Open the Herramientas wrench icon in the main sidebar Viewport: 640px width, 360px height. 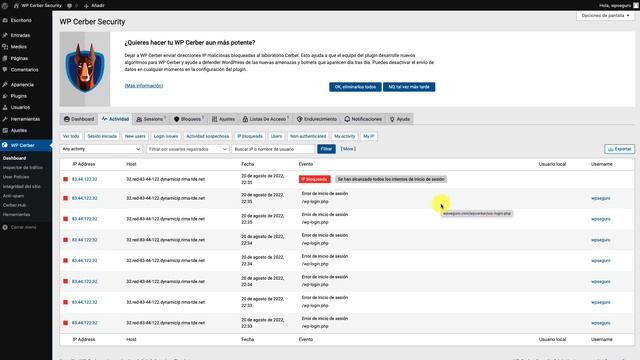coord(5,119)
